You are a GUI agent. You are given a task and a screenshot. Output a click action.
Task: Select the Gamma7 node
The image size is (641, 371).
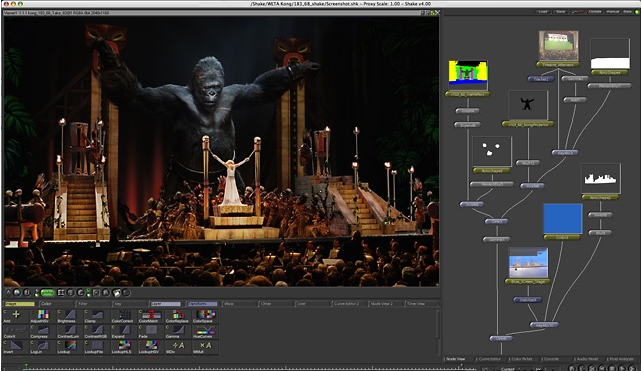coord(496,239)
